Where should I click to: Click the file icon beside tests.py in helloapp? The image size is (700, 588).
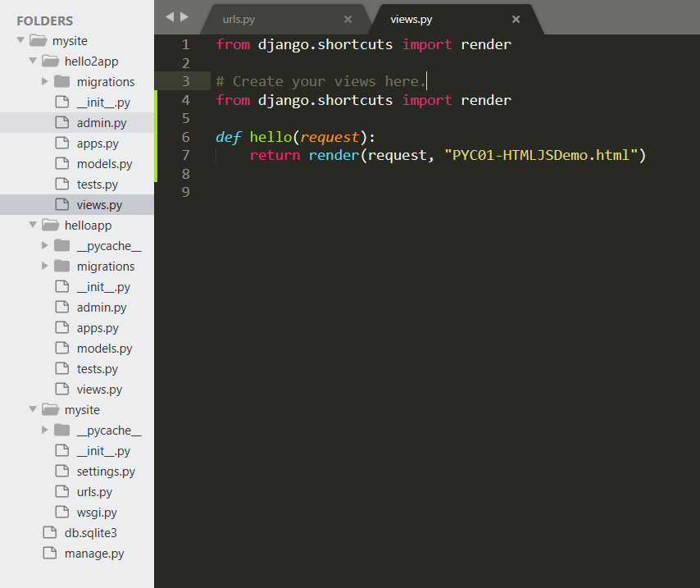pos(61,369)
